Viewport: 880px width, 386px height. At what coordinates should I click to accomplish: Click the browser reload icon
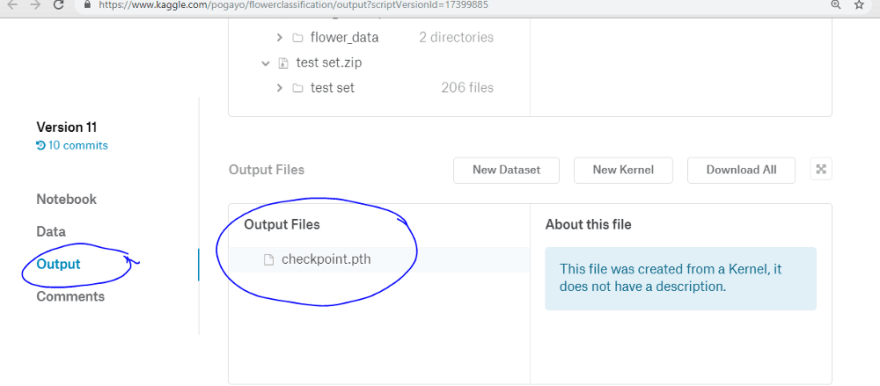tap(58, 4)
